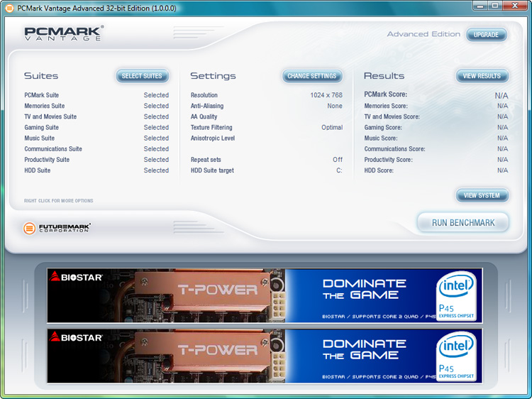Screen dimensions: 532x399
Task: Click the Resolution setting label
Action: (x=204, y=95)
